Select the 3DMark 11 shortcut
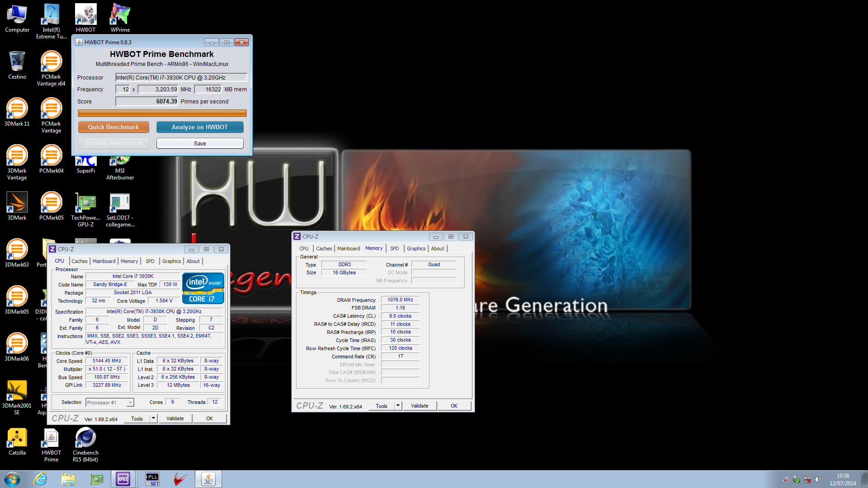The height and width of the screenshot is (488, 868). coord(17,113)
